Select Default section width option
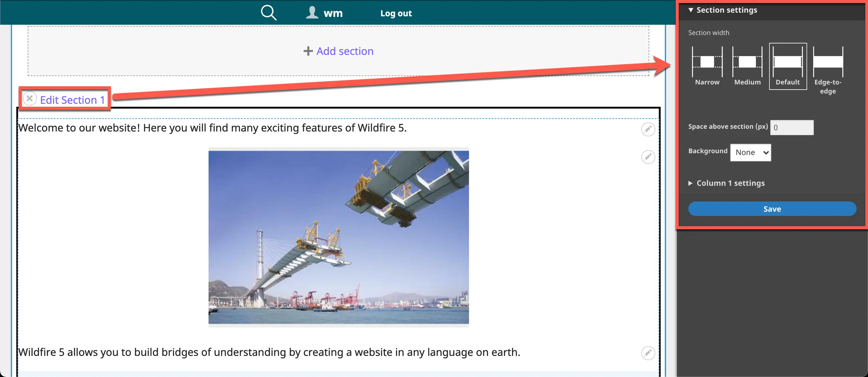The height and width of the screenshot is (377, 868). pos(788,67)
